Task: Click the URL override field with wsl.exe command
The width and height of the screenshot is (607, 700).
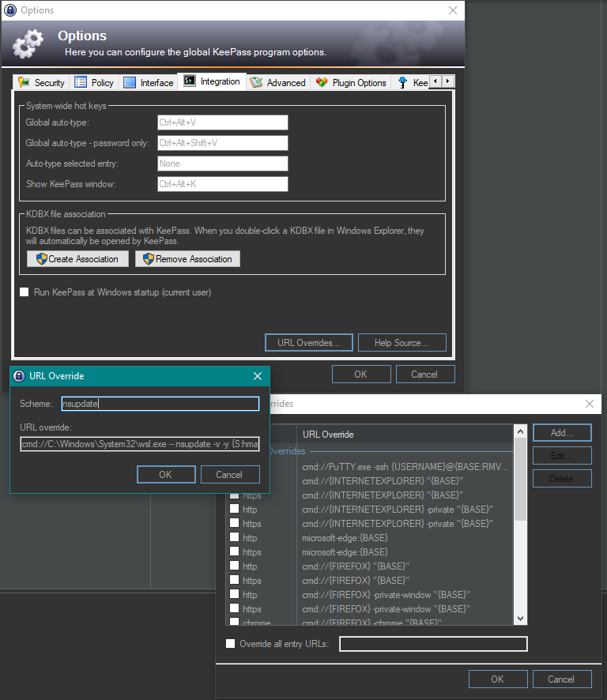Action: (x=140, y=444)
